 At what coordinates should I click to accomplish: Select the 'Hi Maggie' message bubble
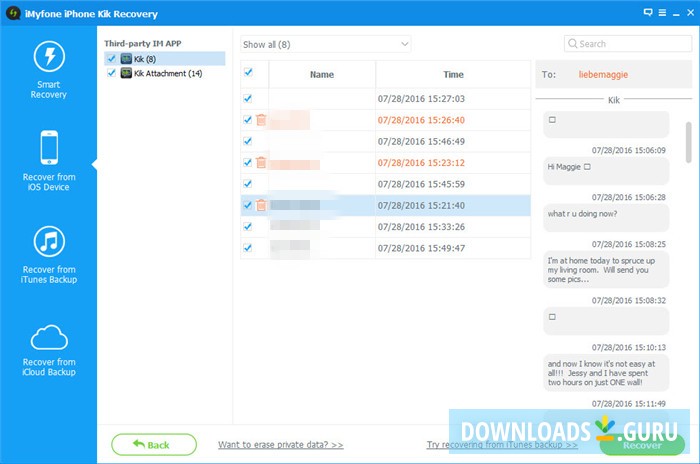(606, 171)
